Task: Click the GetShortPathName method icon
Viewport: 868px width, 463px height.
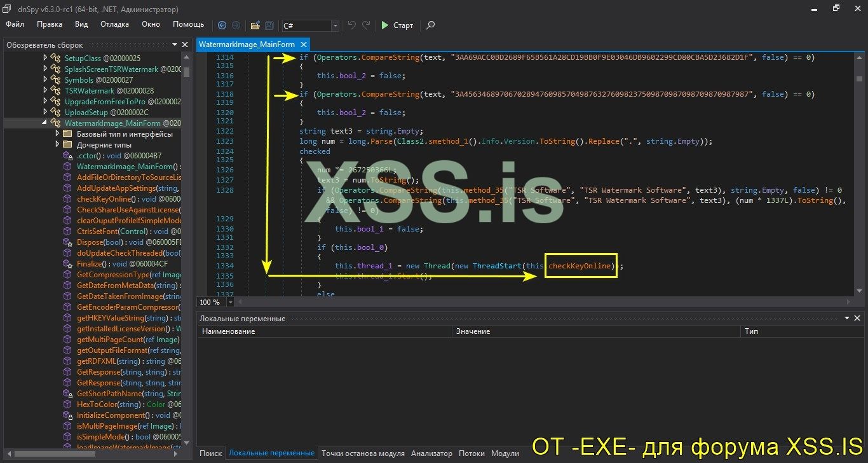Action: pos(67,393)
